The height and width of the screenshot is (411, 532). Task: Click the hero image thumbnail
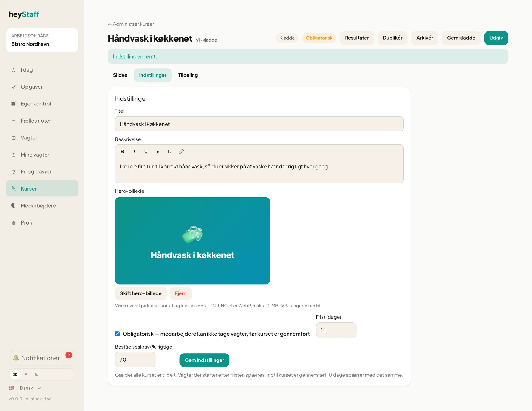click(x=192, y=241)
